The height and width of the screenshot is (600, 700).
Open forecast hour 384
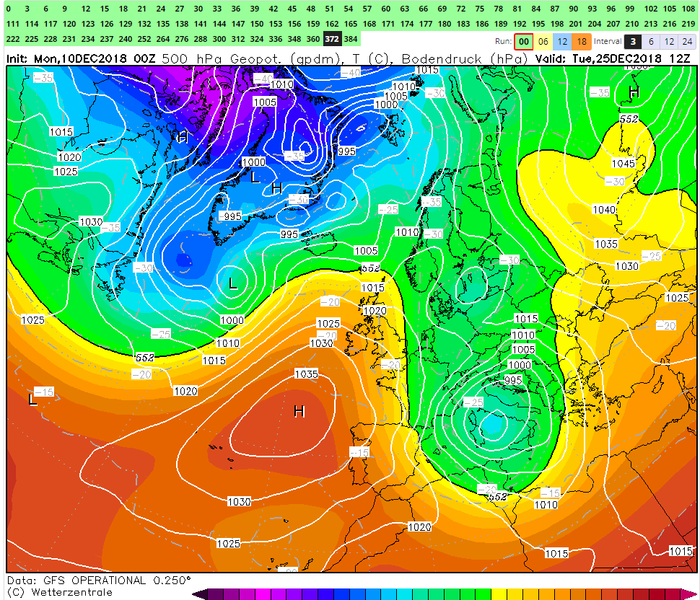tap(351, 39)
